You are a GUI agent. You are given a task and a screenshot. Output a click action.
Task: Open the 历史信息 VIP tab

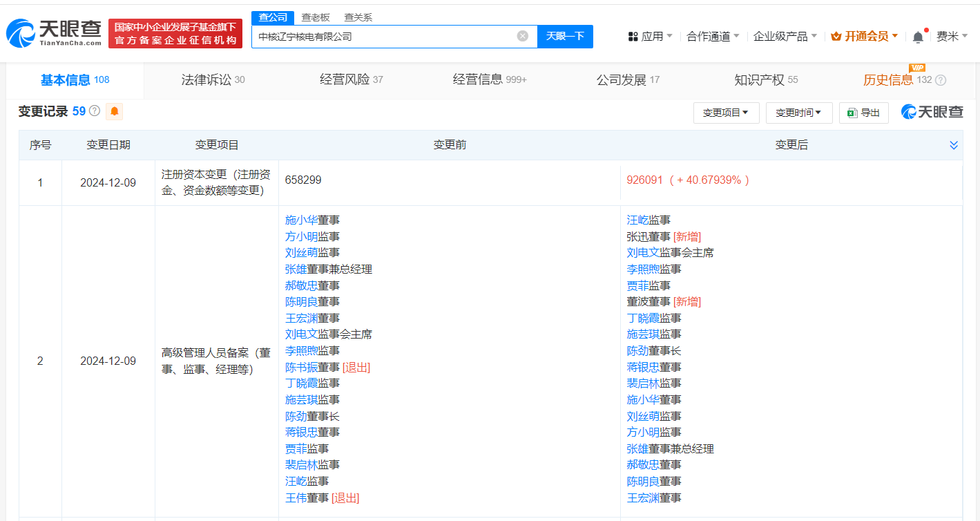pos(897,80)
